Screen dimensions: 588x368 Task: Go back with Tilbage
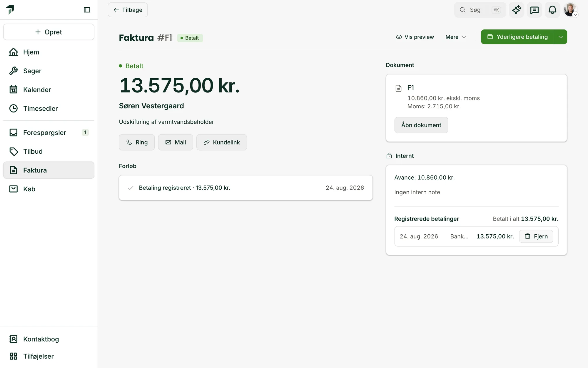click(x=128, y=10)
